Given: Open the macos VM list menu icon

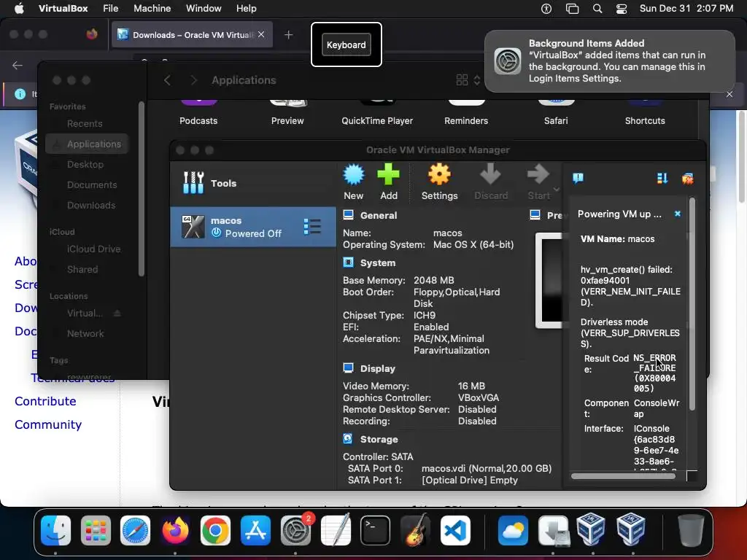Looking at the screenshot, I should tap(312, 227).
